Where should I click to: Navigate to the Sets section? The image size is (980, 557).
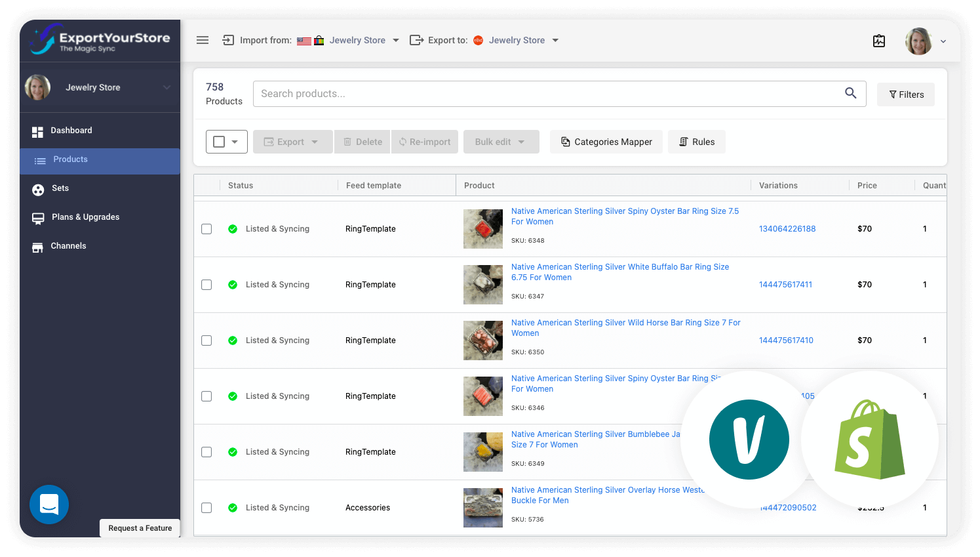tap(60, 188)
